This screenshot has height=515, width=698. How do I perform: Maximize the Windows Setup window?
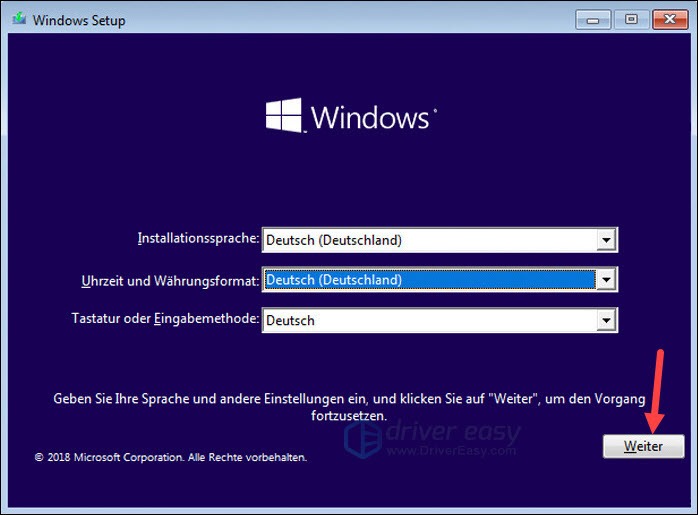pos(631,20)
